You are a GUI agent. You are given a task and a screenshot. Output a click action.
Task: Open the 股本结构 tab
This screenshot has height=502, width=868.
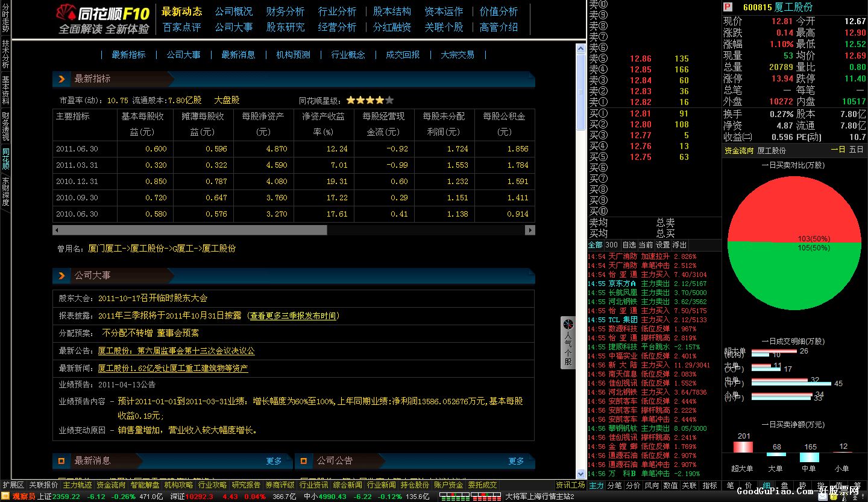click(x=392, y=11)
